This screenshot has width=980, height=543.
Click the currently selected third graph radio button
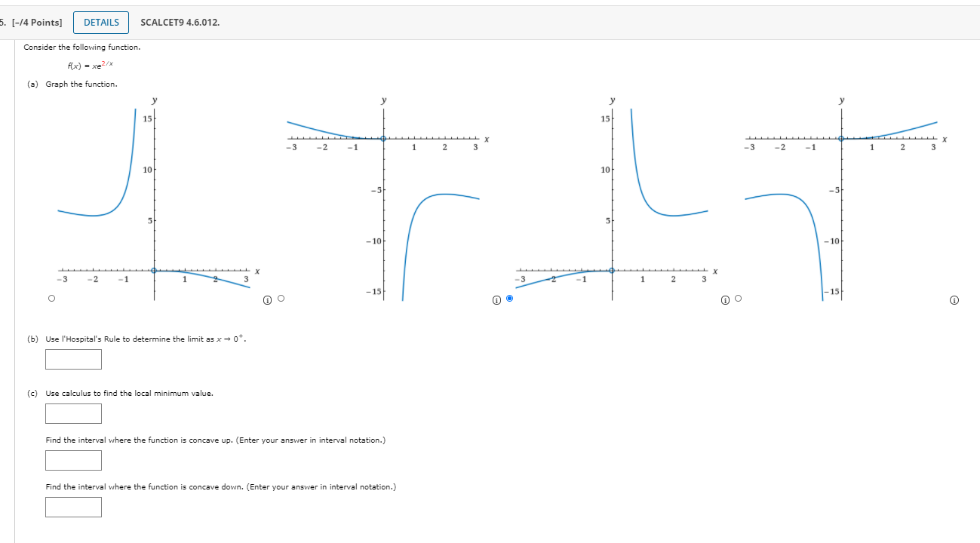[x=510, y=298]
